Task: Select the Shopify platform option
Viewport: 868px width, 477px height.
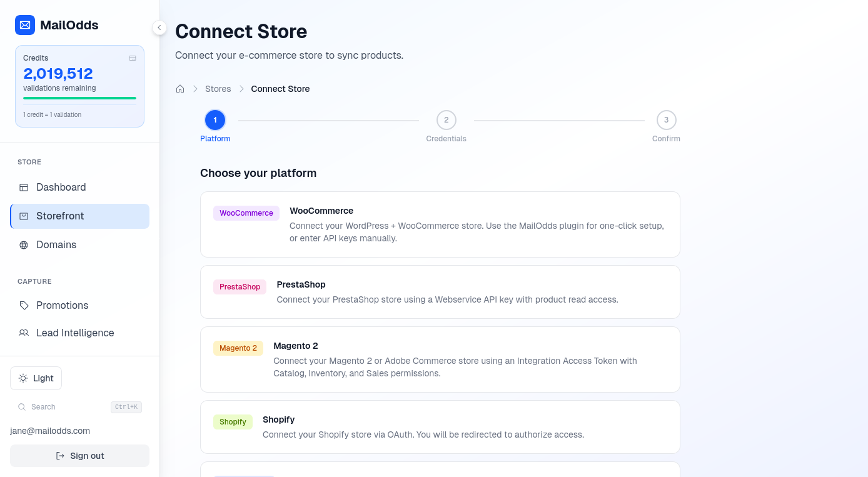Action: (x=440, y=427)
